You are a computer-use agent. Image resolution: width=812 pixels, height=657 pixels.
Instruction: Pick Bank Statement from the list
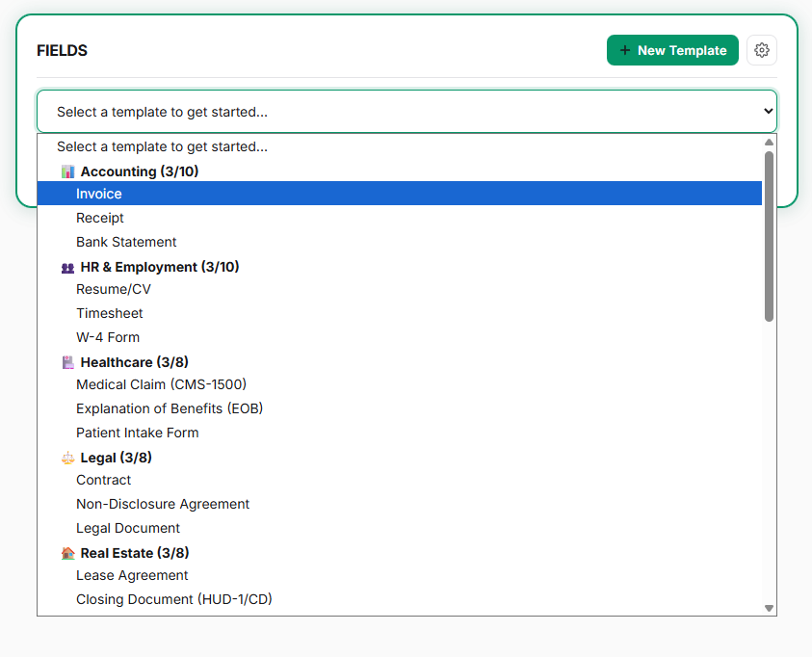click(126, 242)
